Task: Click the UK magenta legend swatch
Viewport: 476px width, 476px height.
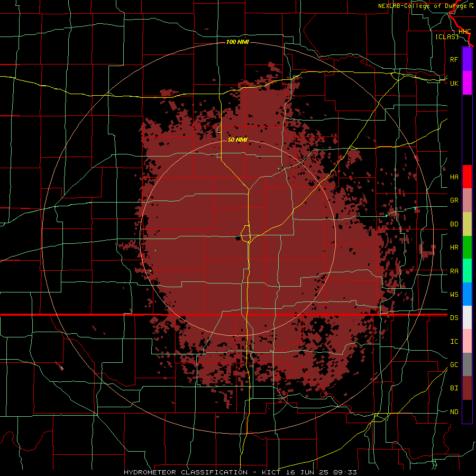Action: [467, 83]
